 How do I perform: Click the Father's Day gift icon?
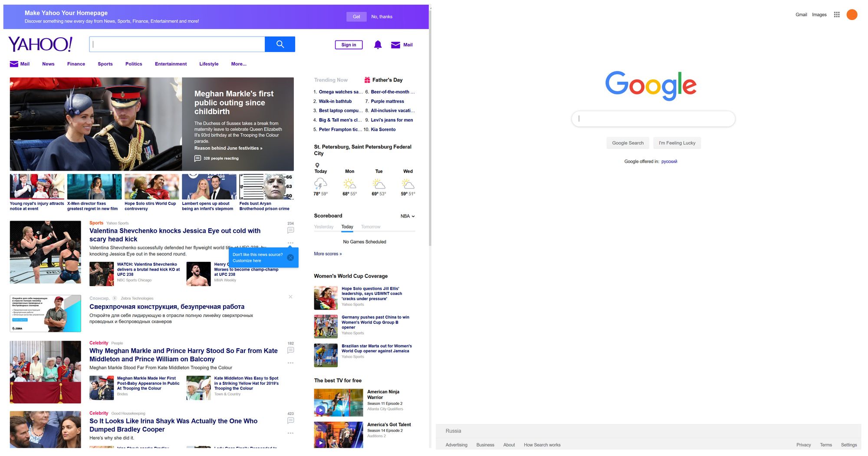(x=367, y=80)
